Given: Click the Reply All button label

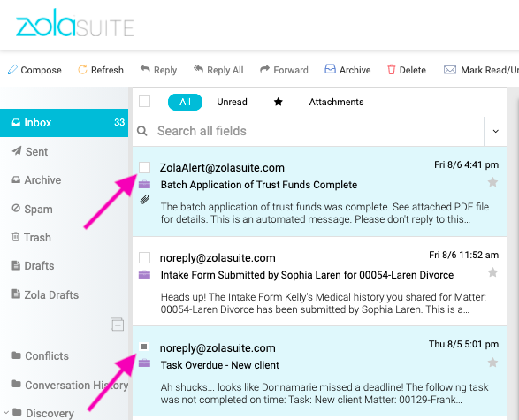Looking at the screenshot, I should tap(225, 70).
